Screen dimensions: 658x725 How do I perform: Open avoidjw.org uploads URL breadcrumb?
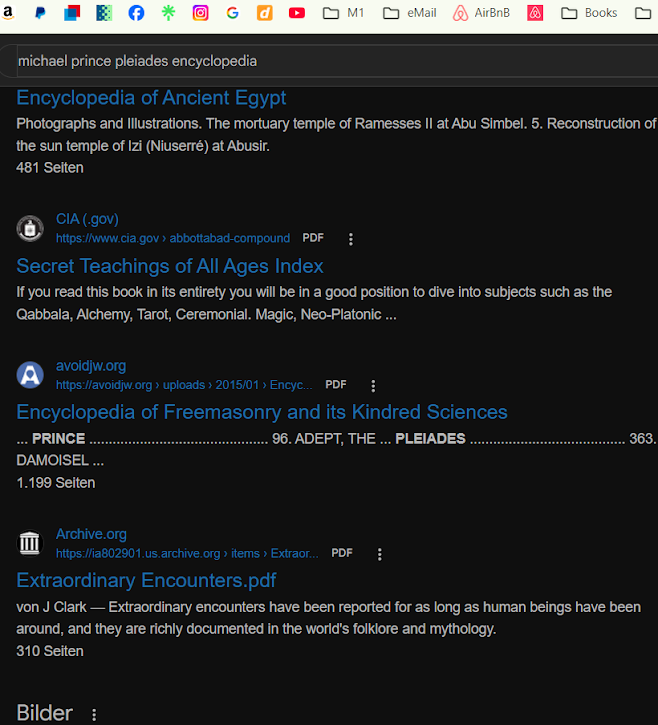(x=184, y=385)
